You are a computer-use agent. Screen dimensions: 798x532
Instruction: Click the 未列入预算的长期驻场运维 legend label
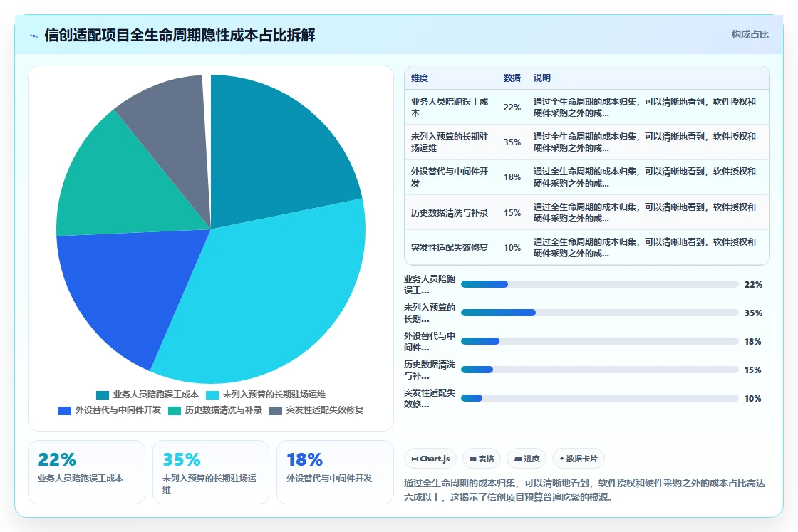274,395
